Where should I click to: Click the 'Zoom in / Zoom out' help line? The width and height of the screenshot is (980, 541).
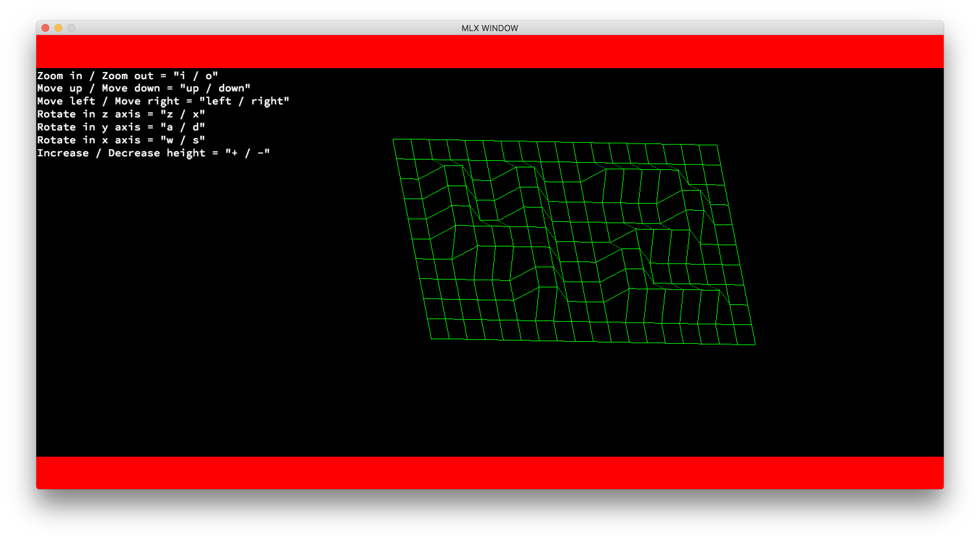[x=127, y=76]
